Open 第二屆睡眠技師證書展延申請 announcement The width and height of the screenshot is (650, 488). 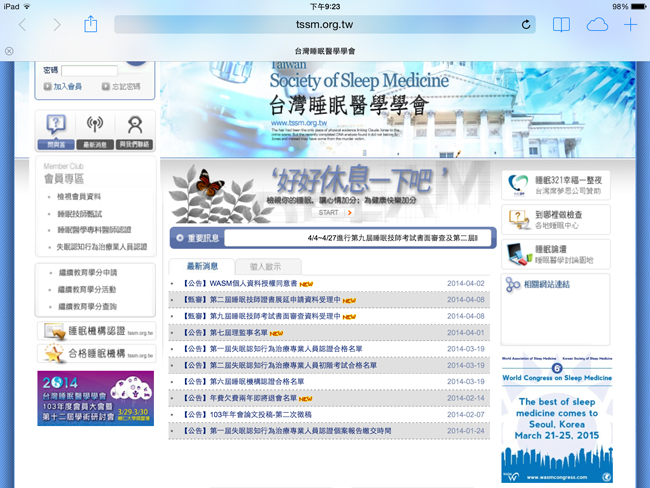pos(260,300)
